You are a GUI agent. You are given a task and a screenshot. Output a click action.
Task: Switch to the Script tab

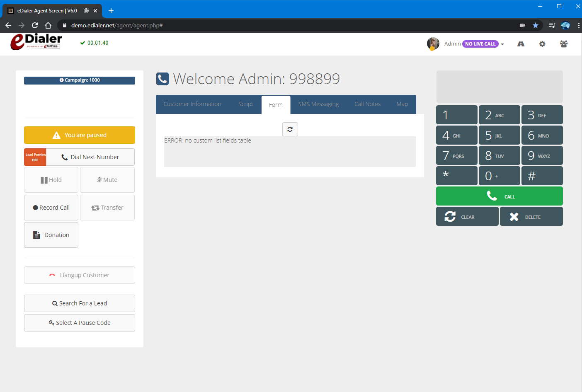pos(245,104)
